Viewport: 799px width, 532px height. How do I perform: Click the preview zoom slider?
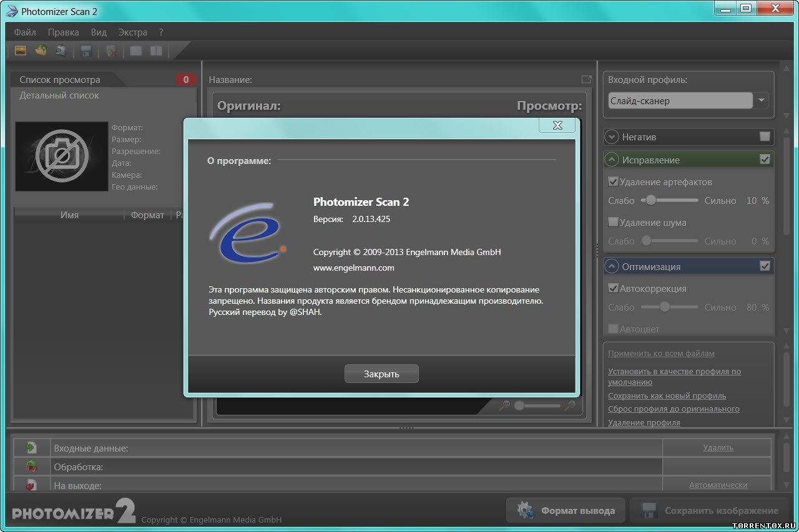(537, 406)
